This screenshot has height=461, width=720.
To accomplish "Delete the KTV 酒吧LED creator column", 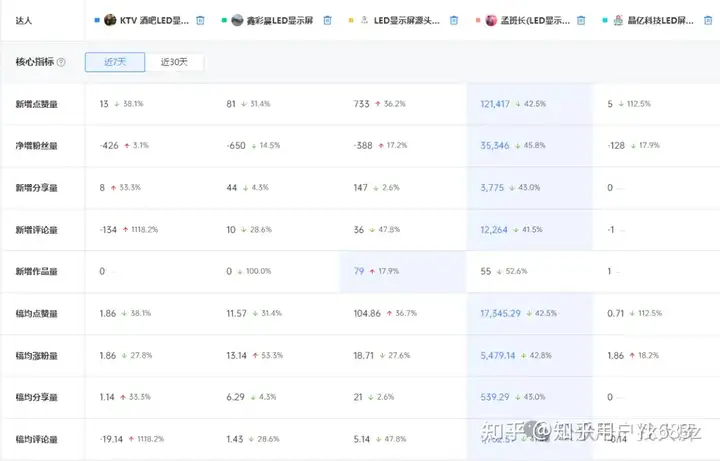I will tap(200, 20).
